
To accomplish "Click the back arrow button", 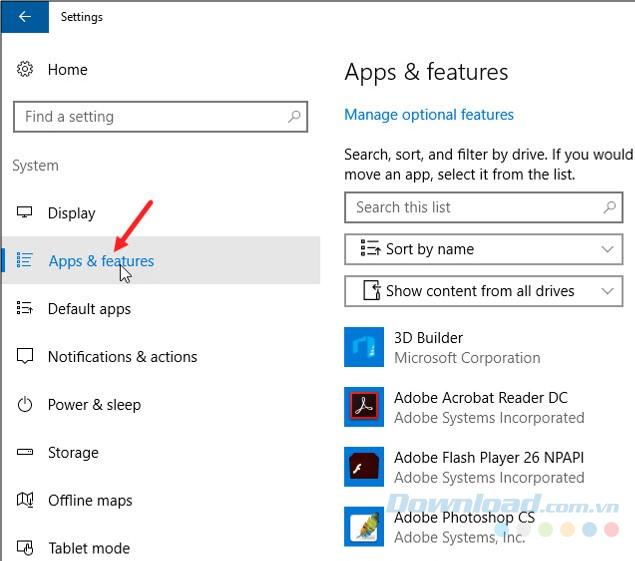I will [25, 17].
